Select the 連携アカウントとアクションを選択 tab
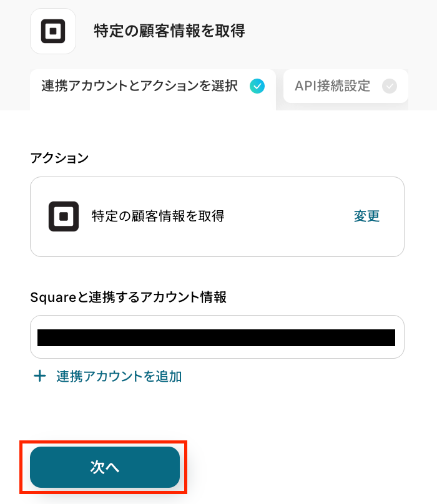The image size is (437, 504). [x=153, y=87]
